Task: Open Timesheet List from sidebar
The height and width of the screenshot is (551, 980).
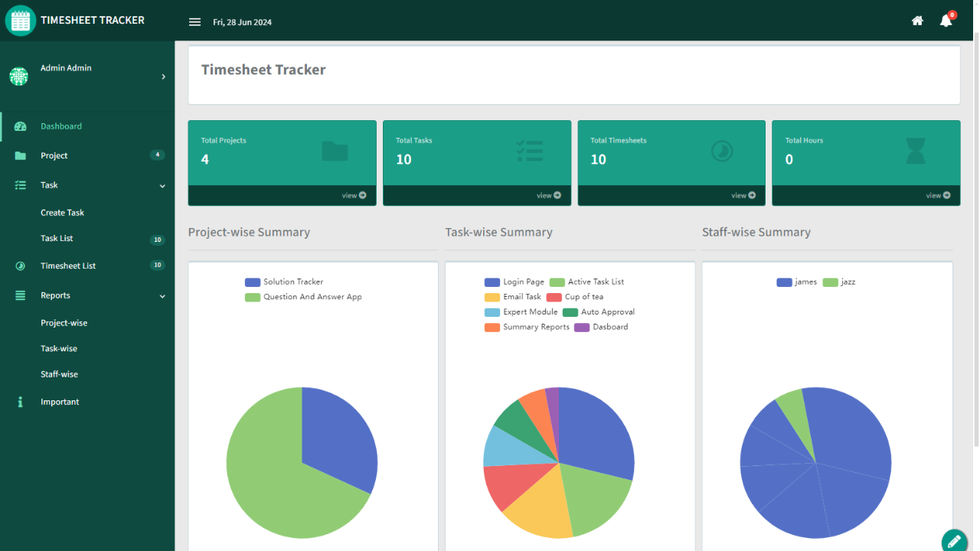Action: coord(67,266)
